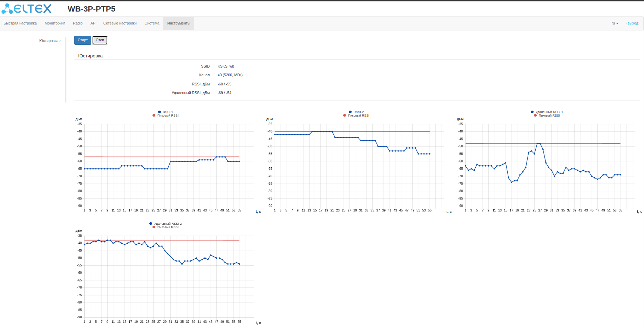Open the Мониторинг tab
This screenshot has height=328, width=644.
pyautogui.click(x=55, y=23)
